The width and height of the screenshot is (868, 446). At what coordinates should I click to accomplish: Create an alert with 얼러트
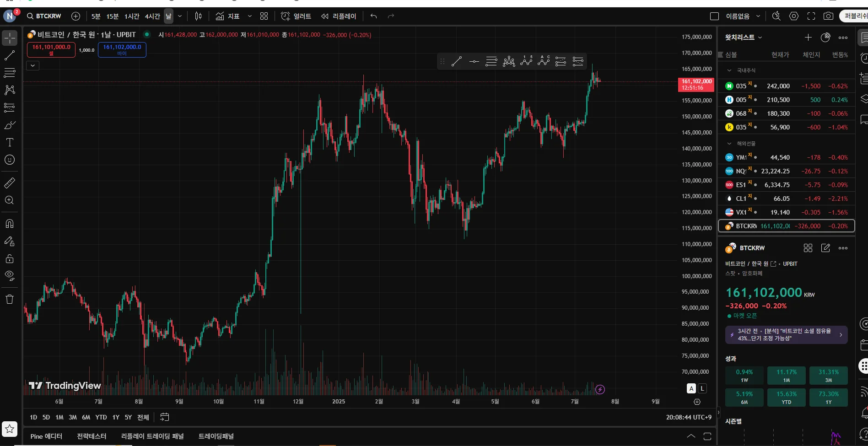coord(296,16)
